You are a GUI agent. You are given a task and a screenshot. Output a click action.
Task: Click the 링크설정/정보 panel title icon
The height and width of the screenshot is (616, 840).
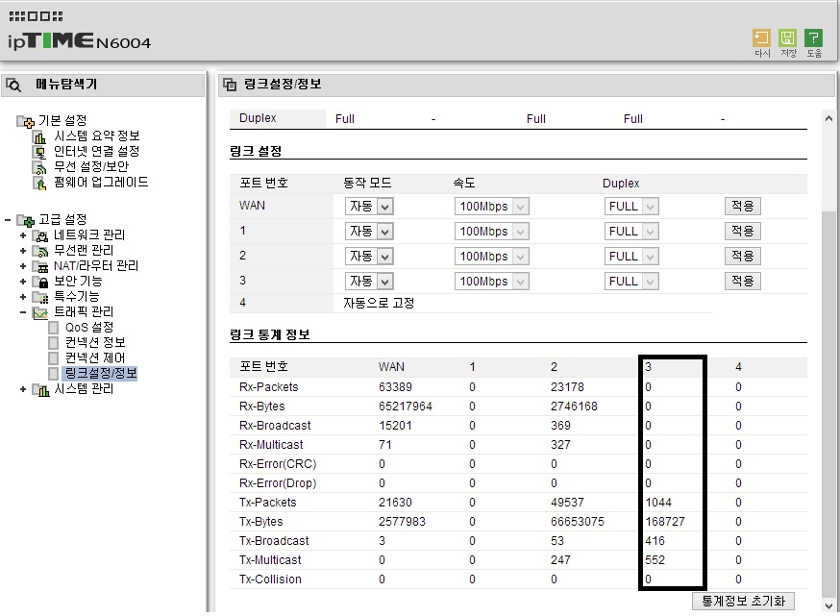[230, 85]
